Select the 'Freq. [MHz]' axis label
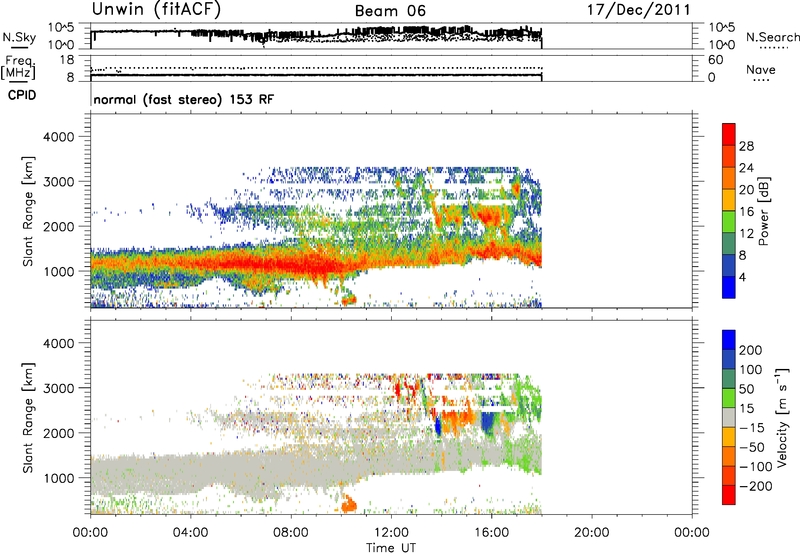The image size is (800, 554). (x=18, y=67)
